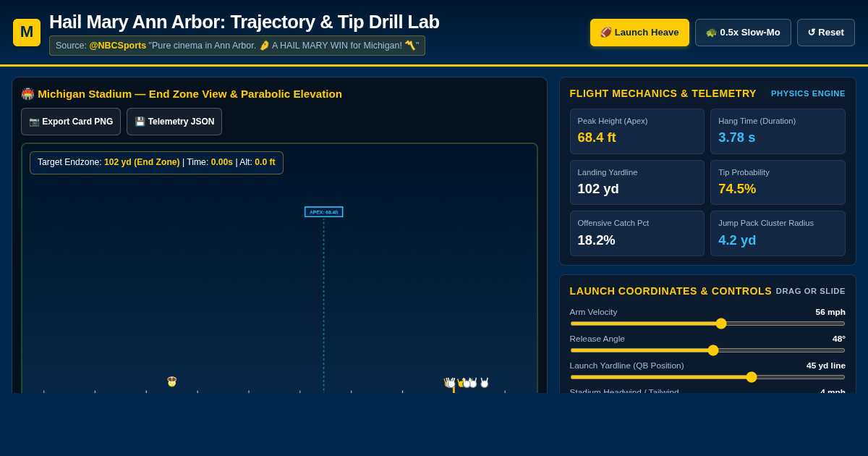
Task: Click the Offensive Catch Pct 18.2% value
Action: pyautogui.click(x=596, y=240)
